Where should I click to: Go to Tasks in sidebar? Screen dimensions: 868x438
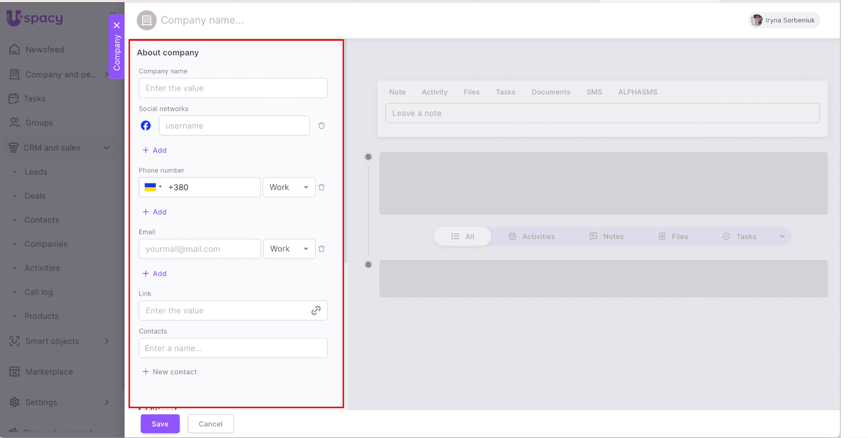[34, 99]
